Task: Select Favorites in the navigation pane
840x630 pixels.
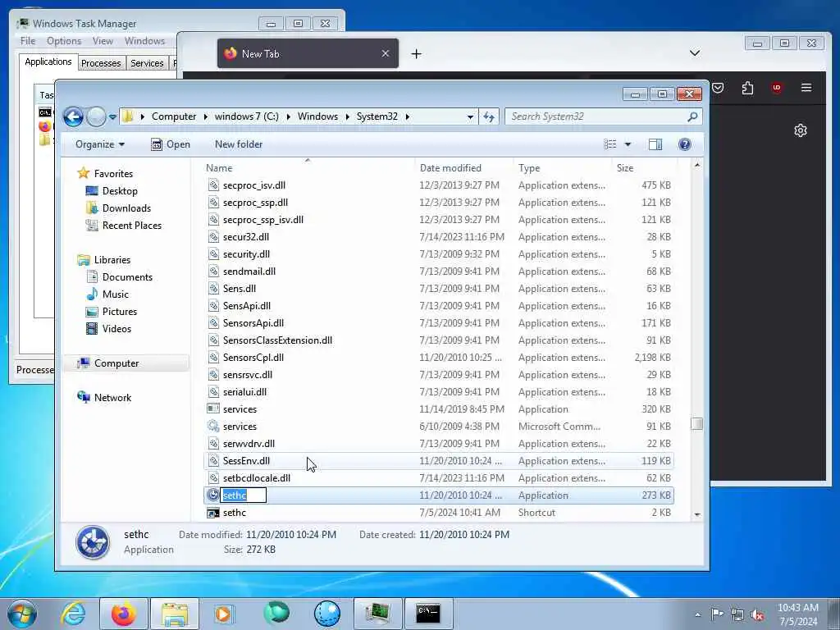Action: click(x=113, y=174)
